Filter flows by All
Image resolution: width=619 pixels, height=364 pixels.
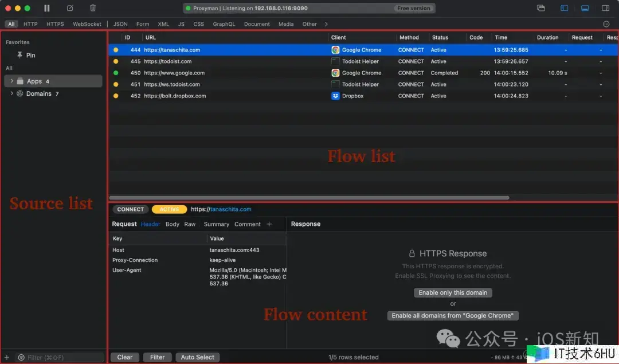pyautogui.click(x=11, y=24)
